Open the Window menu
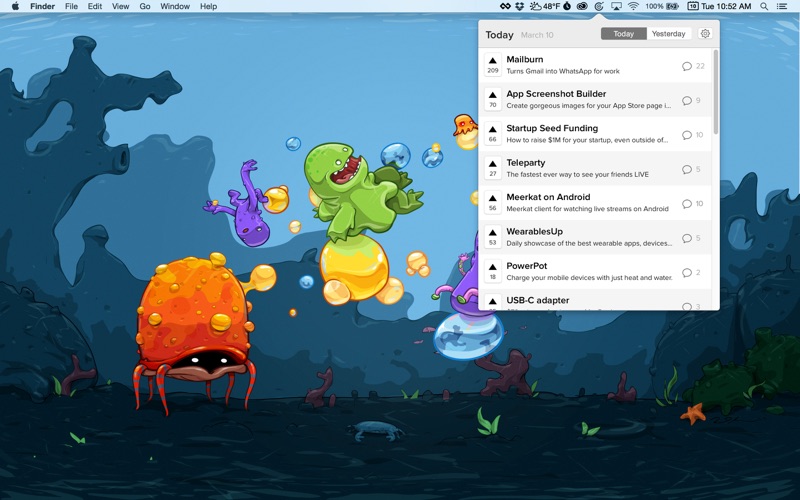 [x=175, y=6]
